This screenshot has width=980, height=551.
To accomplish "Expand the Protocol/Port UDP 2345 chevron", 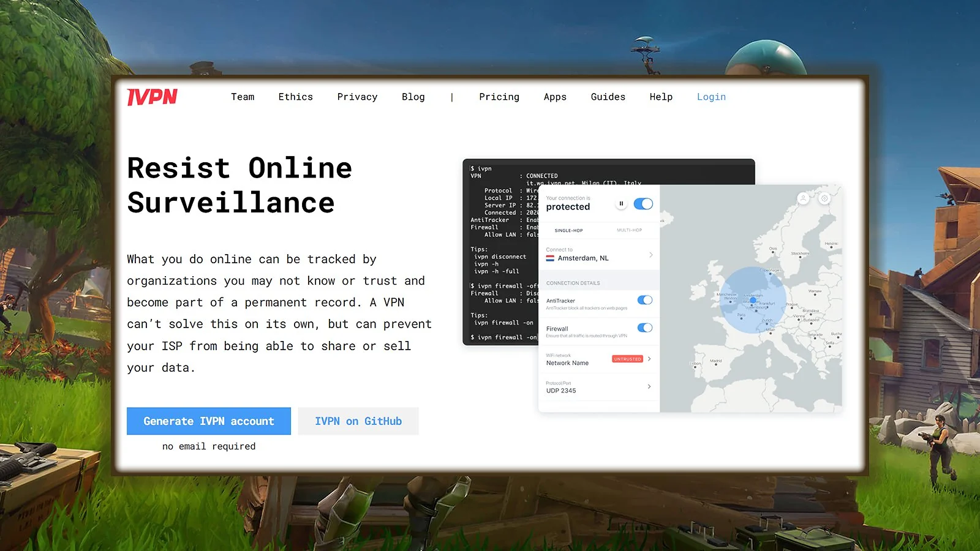I will [x=649, y=386].
